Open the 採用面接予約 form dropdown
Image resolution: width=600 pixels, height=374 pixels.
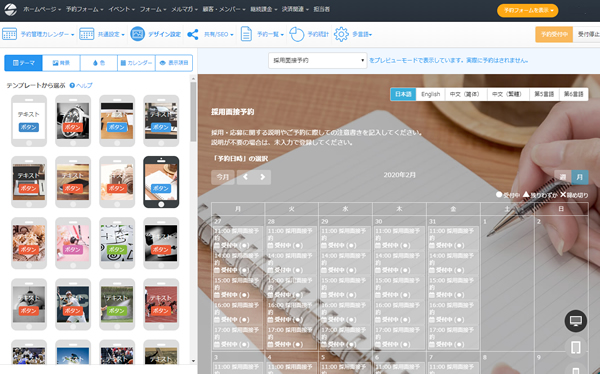(318, 60)
